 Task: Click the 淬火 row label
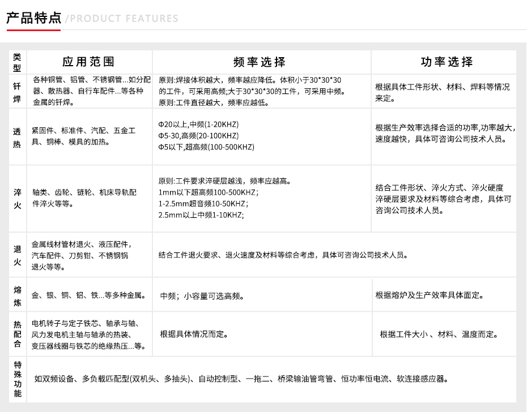coord(17,199)
